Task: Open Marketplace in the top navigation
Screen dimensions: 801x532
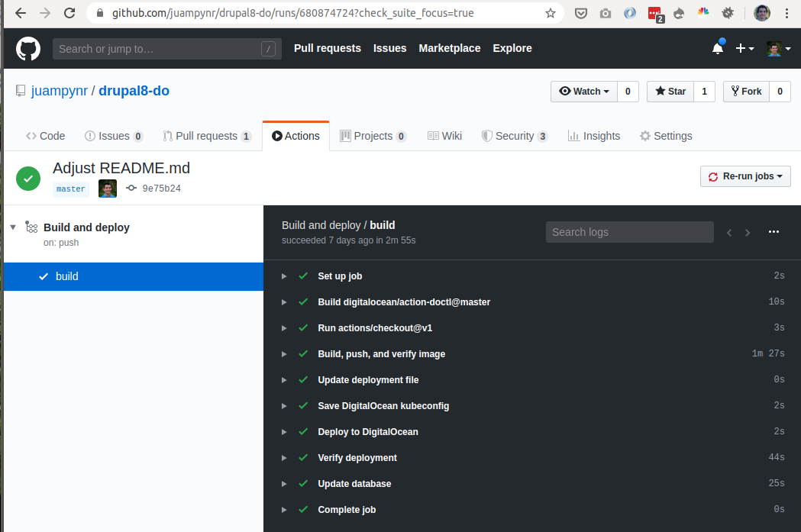Action: (450, 48)
